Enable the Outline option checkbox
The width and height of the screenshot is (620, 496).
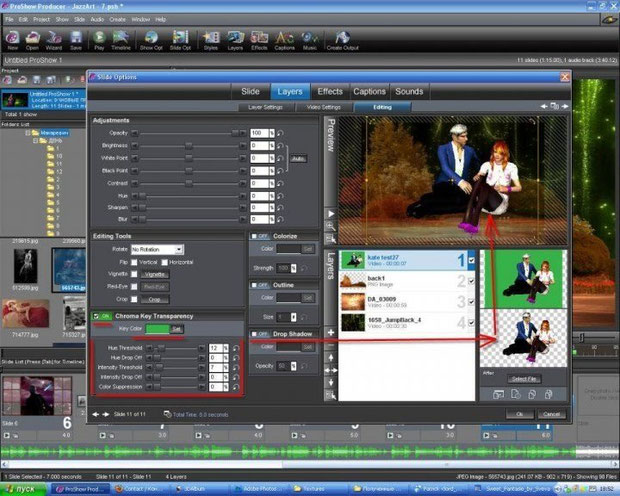[254, 285]
